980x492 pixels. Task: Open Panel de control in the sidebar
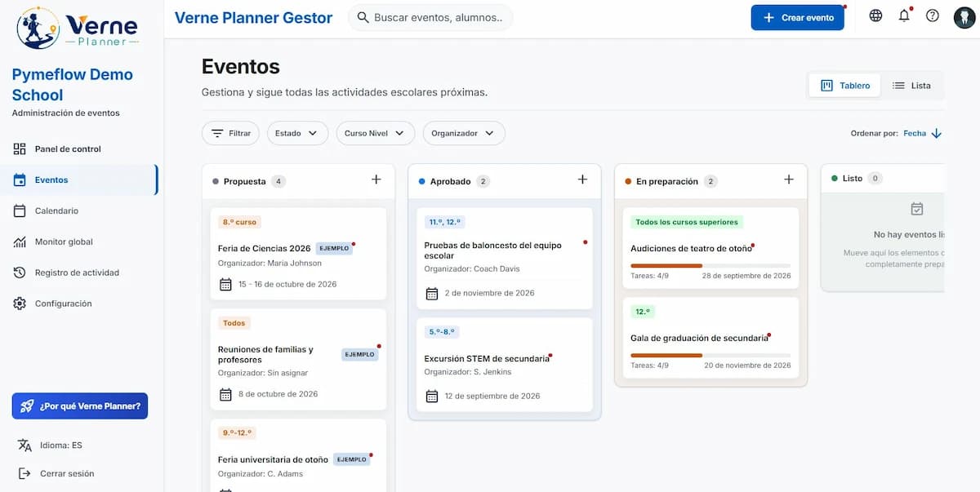coord(80,148)
